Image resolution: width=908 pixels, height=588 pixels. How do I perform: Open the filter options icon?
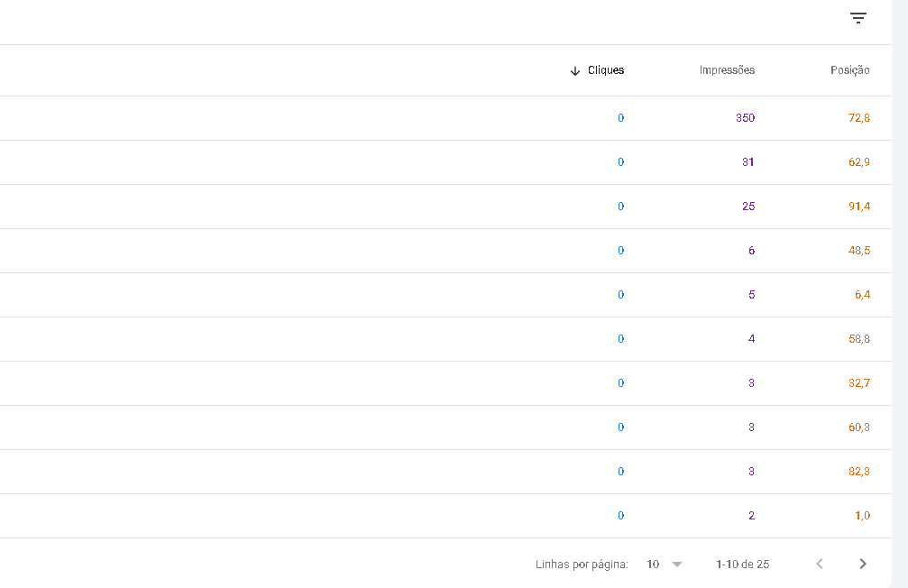click(857, 17)
